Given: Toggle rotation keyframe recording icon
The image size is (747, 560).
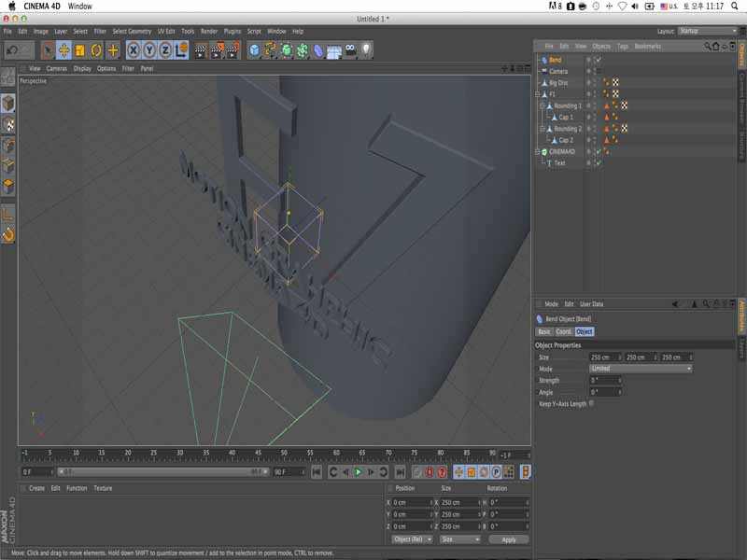Looking at the screenshot, I should pyautogui.click(x=484, y=472).
